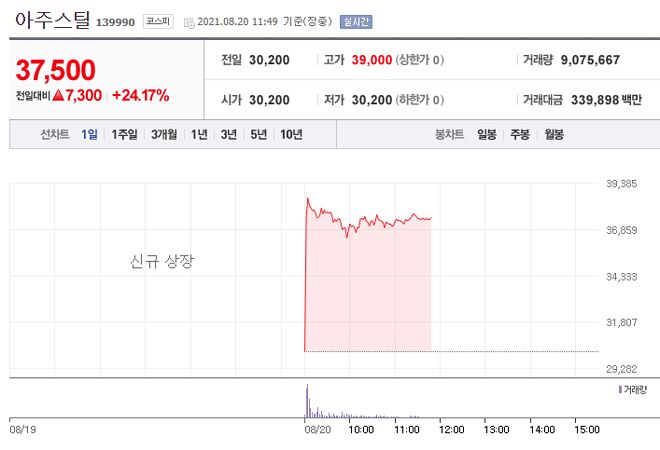The width and height of the screenshot is (660, 450).
Task: Click the 12:00 time axis label
Action: pyautogui.click(x=451, y=429)
